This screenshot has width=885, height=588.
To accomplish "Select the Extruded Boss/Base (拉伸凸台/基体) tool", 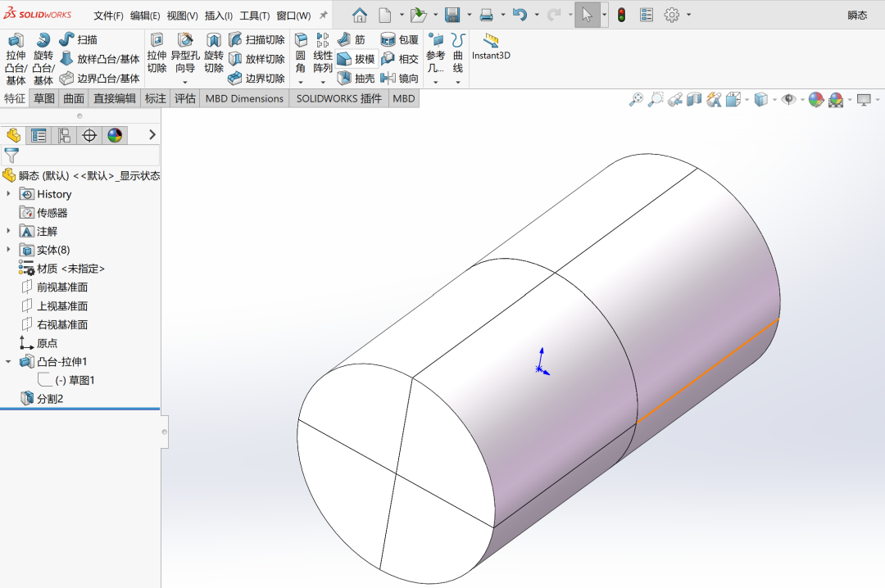I will pos(16,59).
